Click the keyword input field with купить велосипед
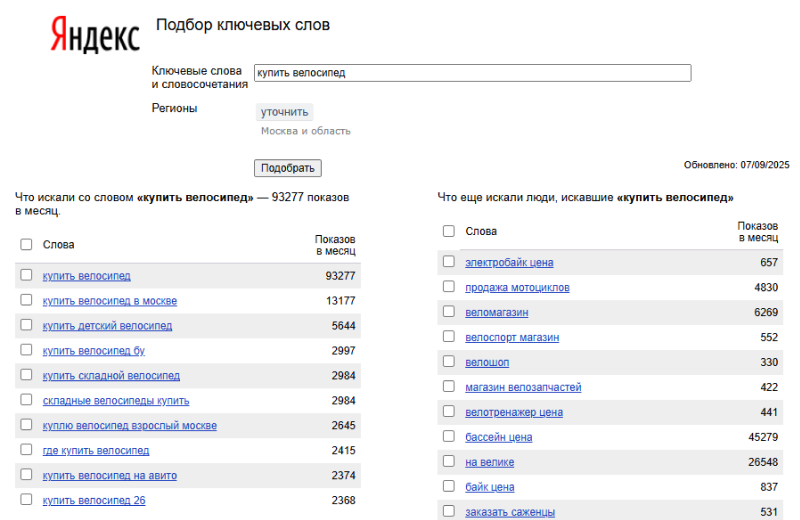The width and height of the screenshot is (800, 520). click(x=472, y=73)
